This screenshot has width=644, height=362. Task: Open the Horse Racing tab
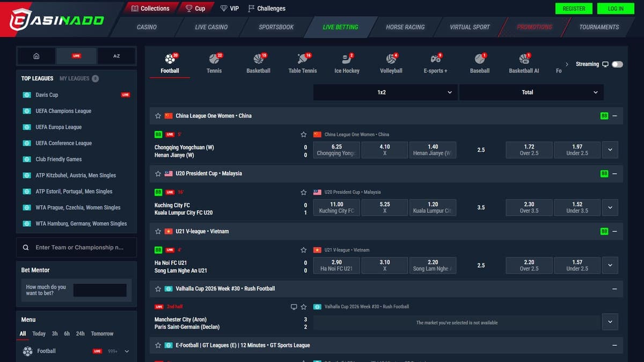point(405,27)
